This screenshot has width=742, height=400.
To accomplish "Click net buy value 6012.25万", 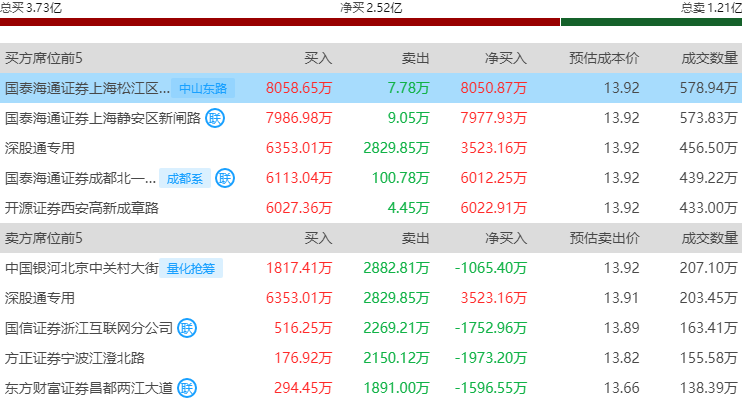I will [x=494, y=178].
